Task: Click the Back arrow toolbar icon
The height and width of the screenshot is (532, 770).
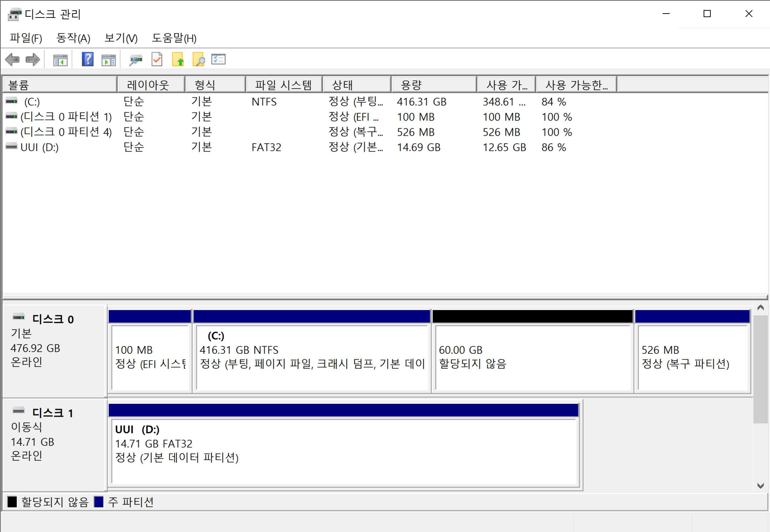Action: click(x=12, y=60)
